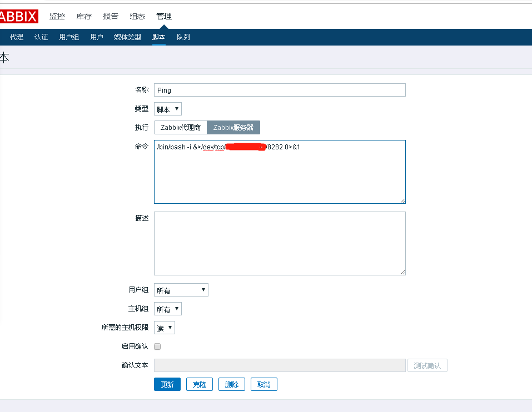Open the 库存 top menu

pos(84,16)
